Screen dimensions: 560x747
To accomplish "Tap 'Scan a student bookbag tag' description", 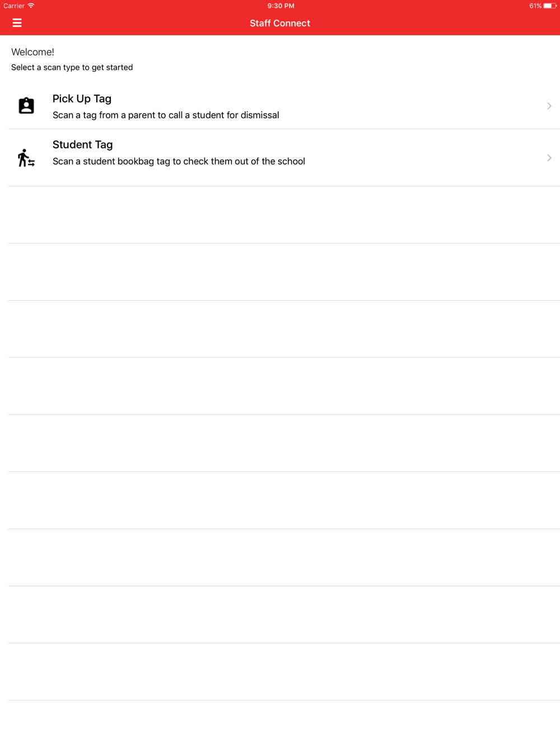I will click(179, 161).
